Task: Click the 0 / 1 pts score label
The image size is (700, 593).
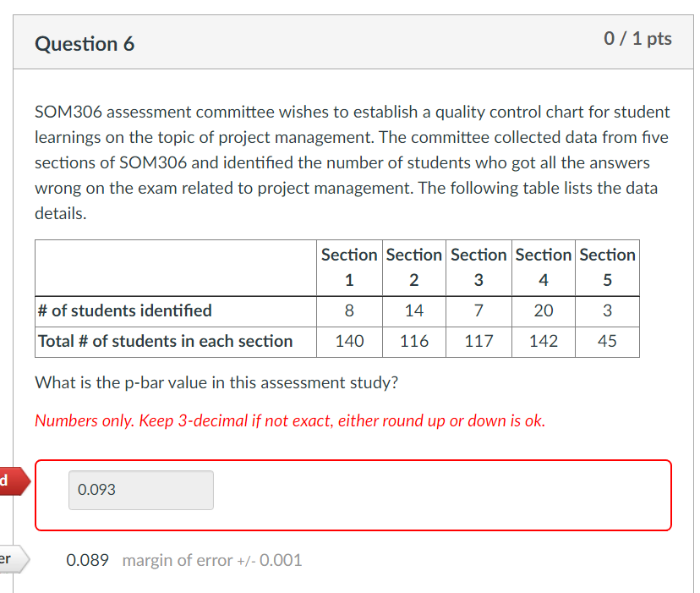Action: click(638, 38)
